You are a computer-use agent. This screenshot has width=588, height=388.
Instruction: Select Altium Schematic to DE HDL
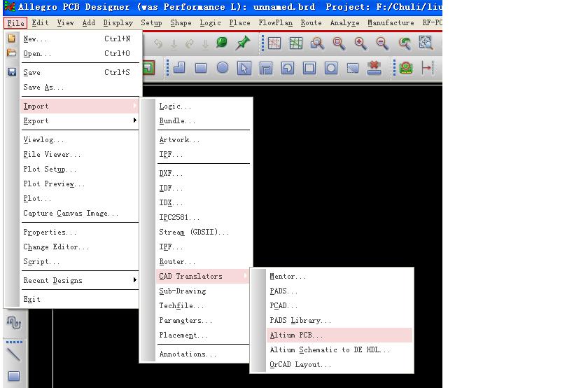339,349
